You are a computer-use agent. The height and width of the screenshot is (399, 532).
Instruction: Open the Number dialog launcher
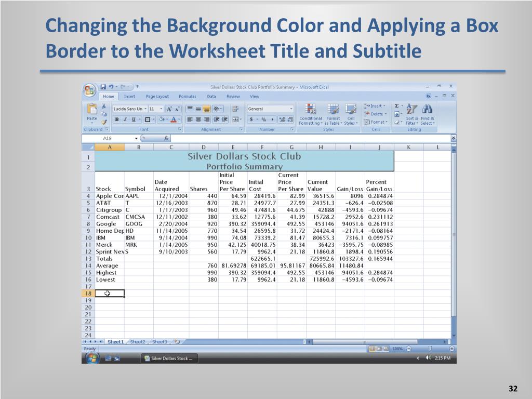point(292,129)
